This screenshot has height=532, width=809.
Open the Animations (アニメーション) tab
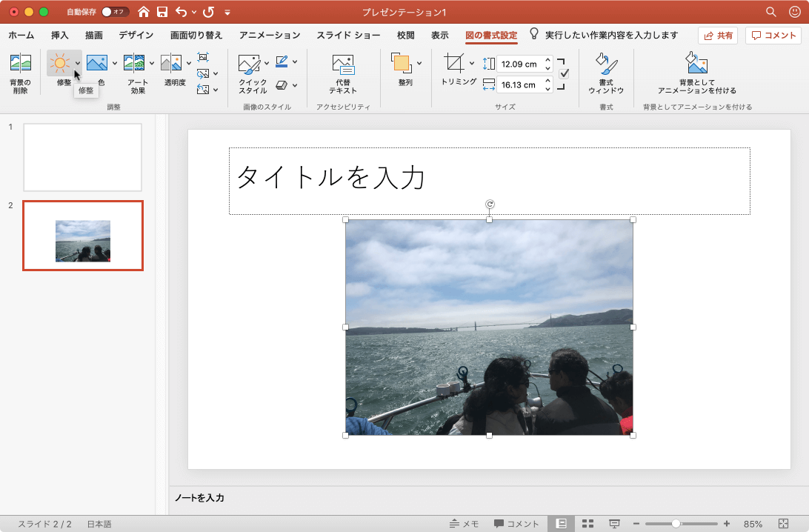pyautogui.click(x=270, y=35)
